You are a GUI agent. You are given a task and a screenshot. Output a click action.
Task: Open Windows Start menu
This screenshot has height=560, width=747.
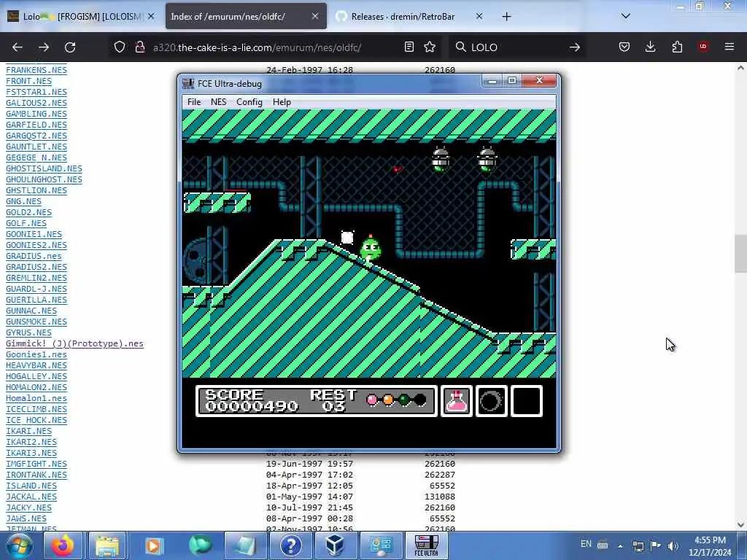20,545
